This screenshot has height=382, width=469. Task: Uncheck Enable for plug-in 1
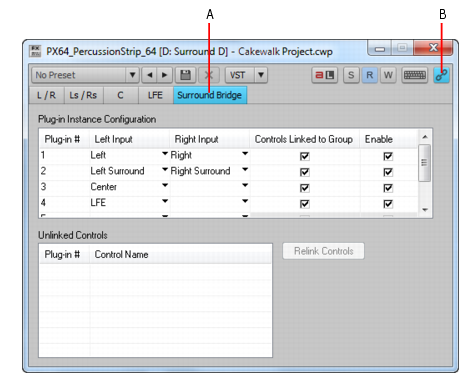388,156
